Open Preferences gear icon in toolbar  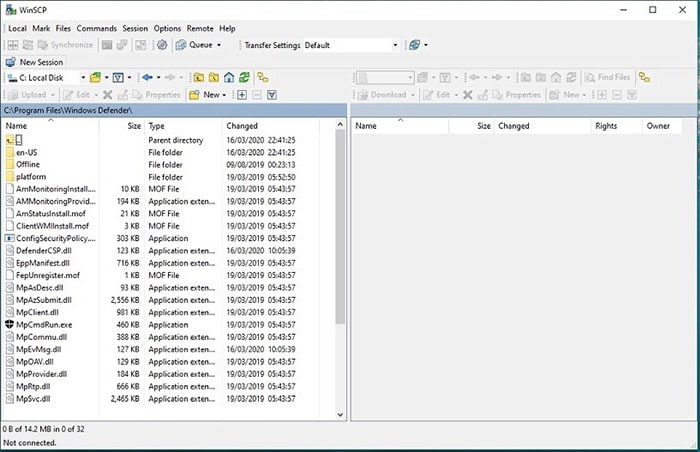tap(162, 45)
